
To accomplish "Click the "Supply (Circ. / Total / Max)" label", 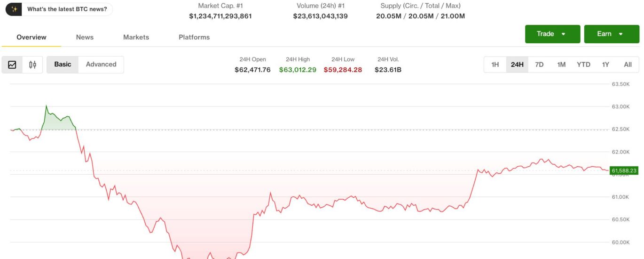I will coord(420,6).
